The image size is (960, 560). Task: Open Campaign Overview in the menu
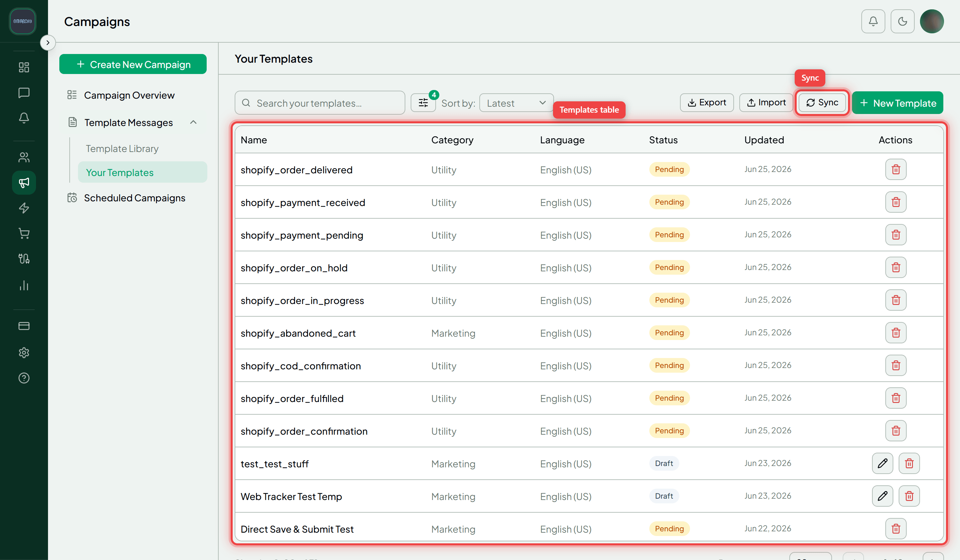(x=129, y=95)
